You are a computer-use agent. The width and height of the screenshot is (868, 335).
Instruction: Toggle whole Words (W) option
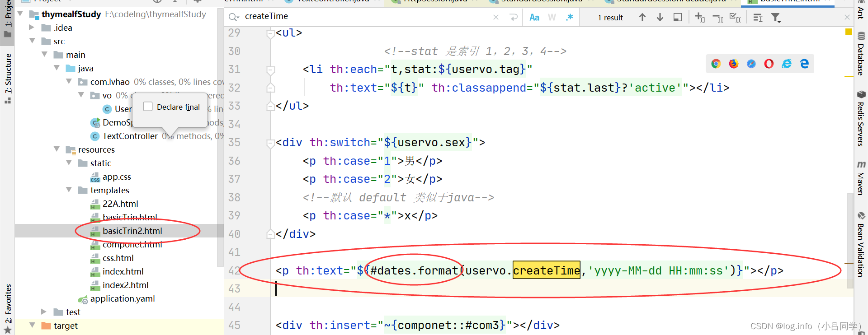click(552, 17)
